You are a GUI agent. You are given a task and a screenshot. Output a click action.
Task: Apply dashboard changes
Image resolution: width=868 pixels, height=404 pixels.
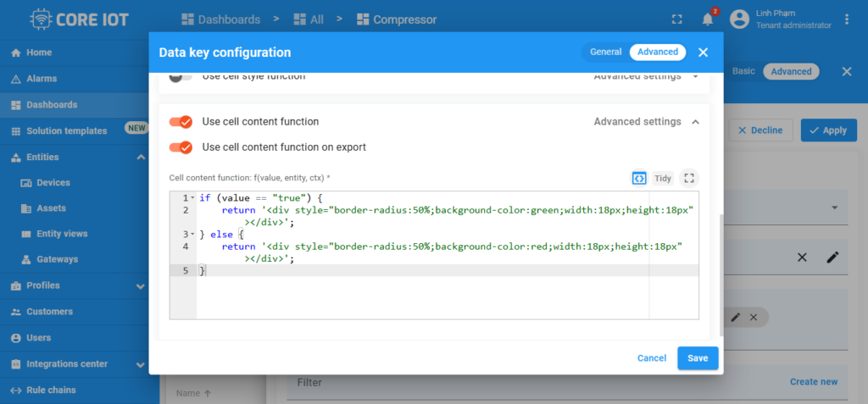(x=829, y=130)
